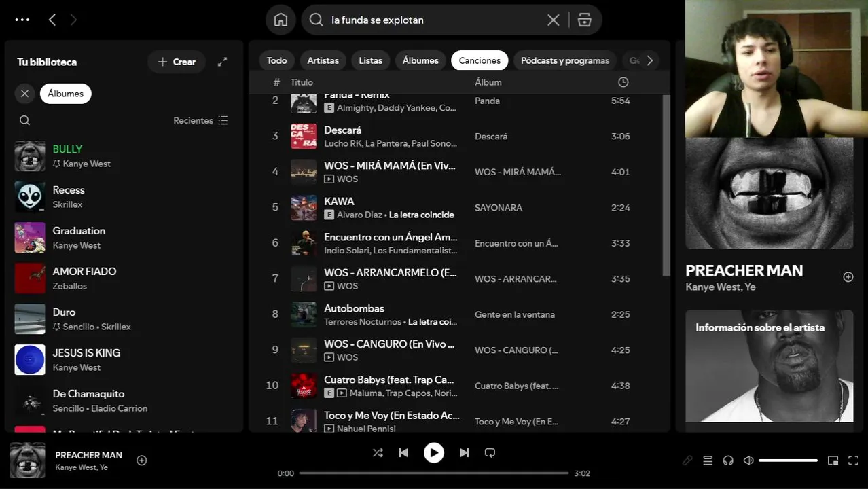Adjust the volume slider
Viewport: 868px width, 489px height.
click(x=788, y=460)
